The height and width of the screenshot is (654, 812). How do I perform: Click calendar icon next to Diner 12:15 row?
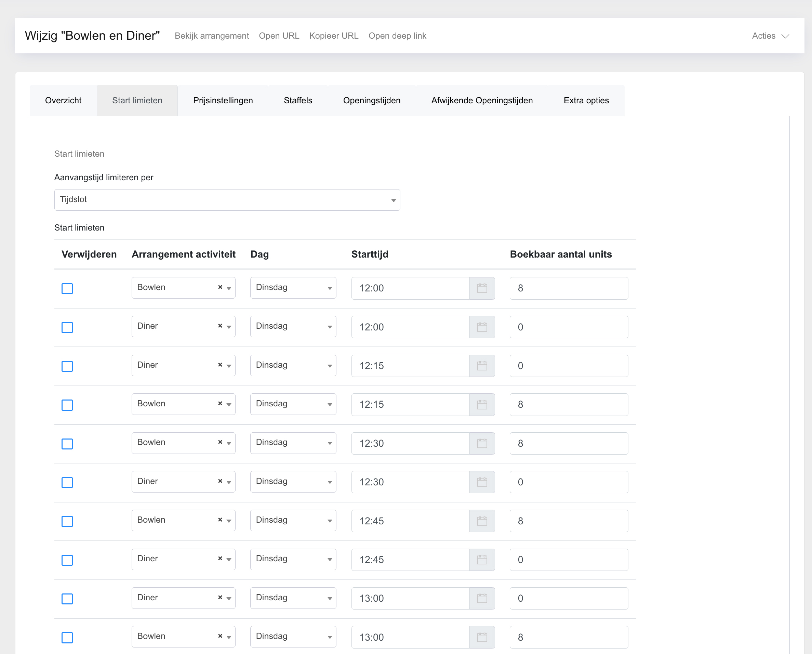(482, 366)
